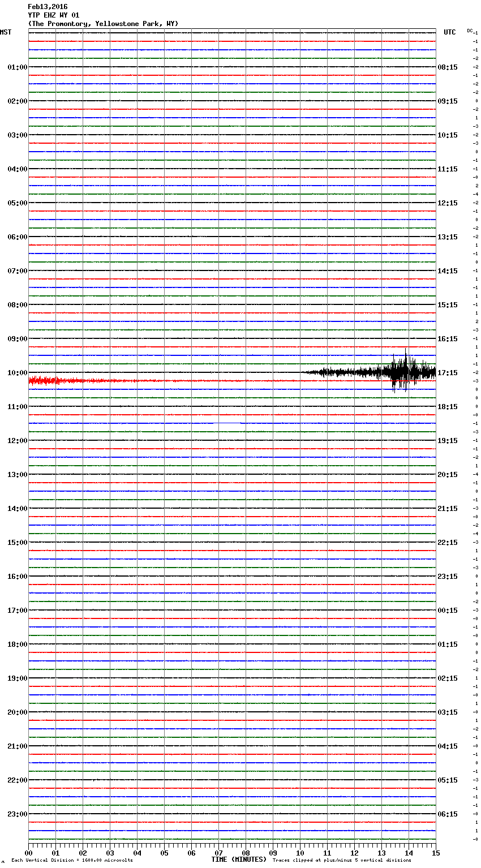Click the 11:15 UTC time label
The height and width of the screenshot is (868, 481).
tap(448, 169)
